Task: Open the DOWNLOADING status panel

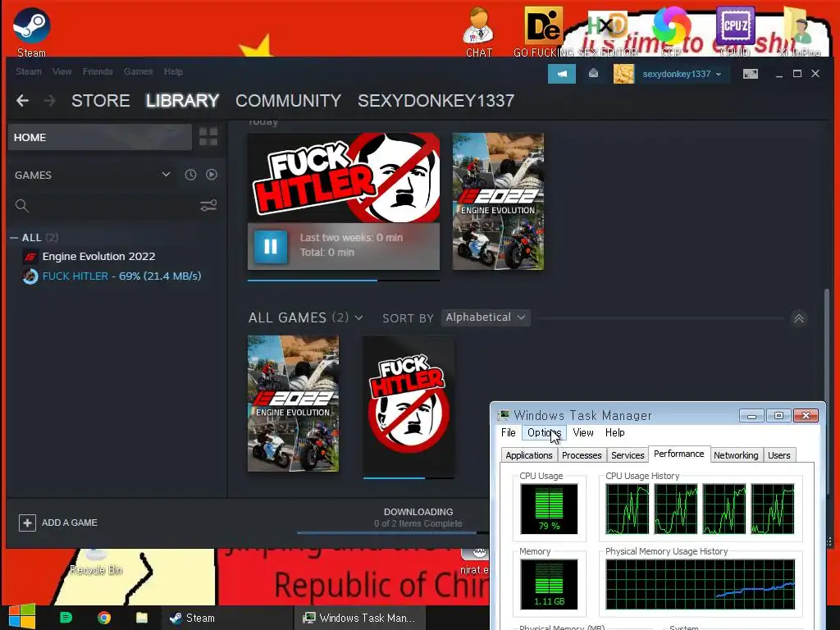Action: point(418,518)
